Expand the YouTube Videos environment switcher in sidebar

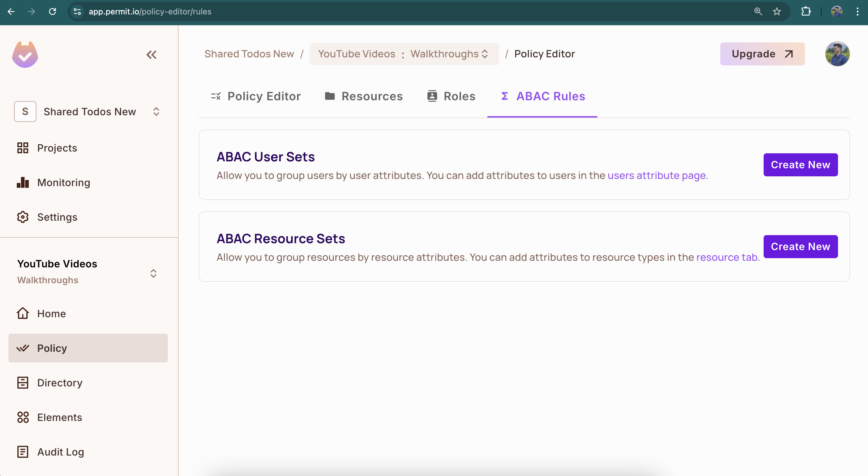coord(153,273)
